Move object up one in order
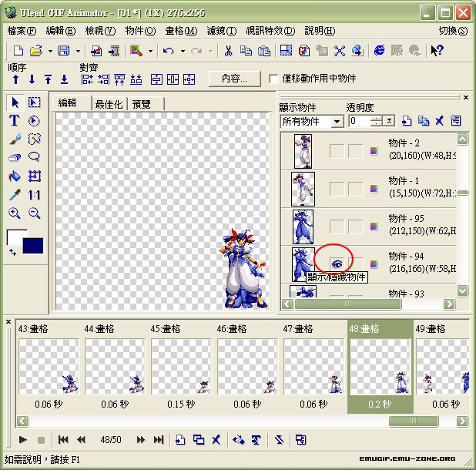This screenshot has height=470, width=476. (x=16, y=80)
